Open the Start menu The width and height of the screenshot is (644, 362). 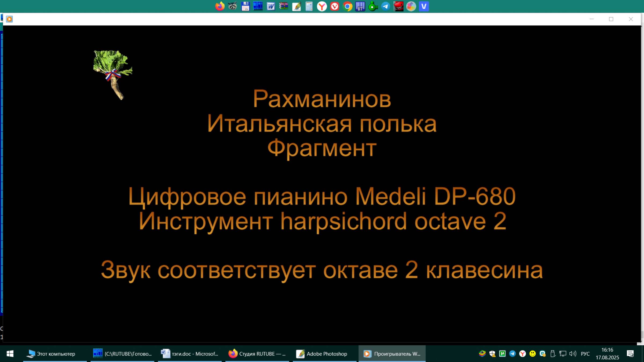point(10,353)
